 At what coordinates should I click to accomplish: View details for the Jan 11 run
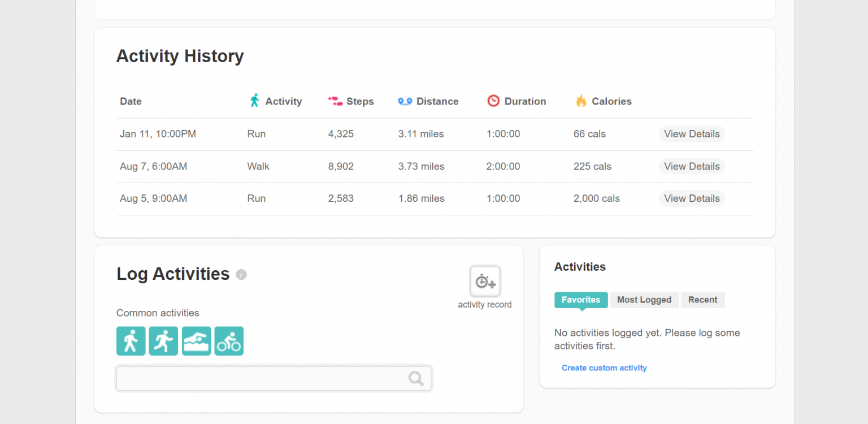click(x=692, y=134)
